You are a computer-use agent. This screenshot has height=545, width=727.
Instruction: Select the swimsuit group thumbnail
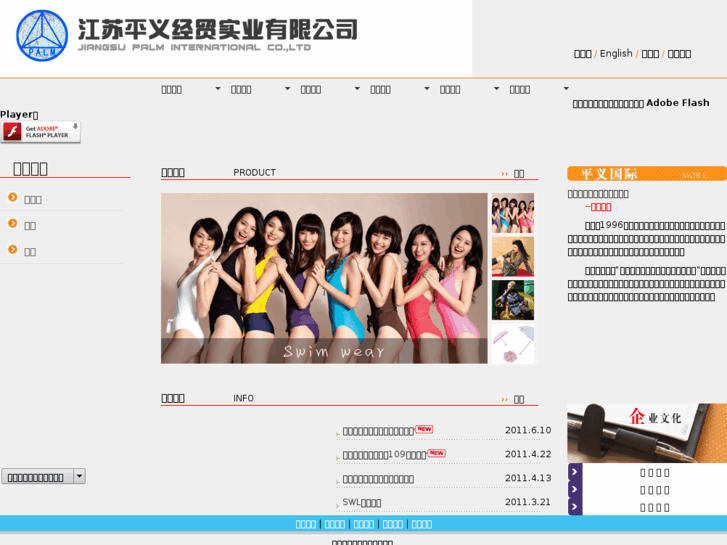point(513,213)
